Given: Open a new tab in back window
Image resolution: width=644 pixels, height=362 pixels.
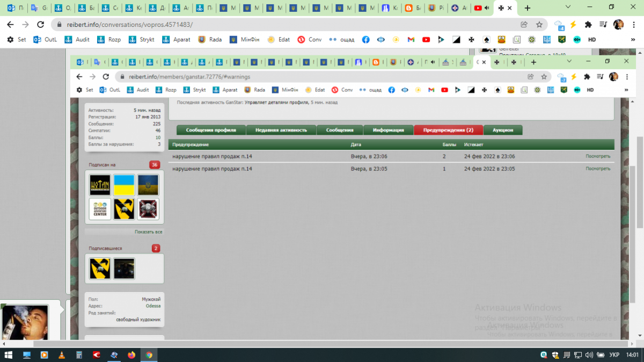Looking at the screenshot, I should click(x=528, y=8).
